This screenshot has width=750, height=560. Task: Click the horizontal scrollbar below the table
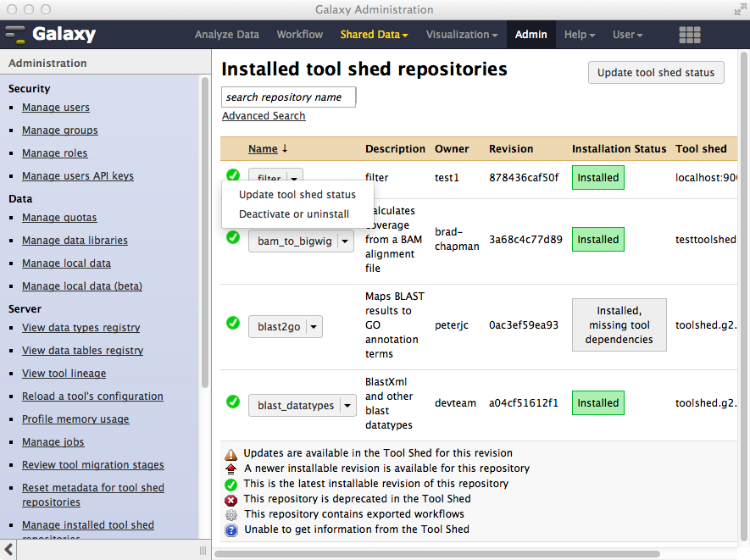coord(437,554)
